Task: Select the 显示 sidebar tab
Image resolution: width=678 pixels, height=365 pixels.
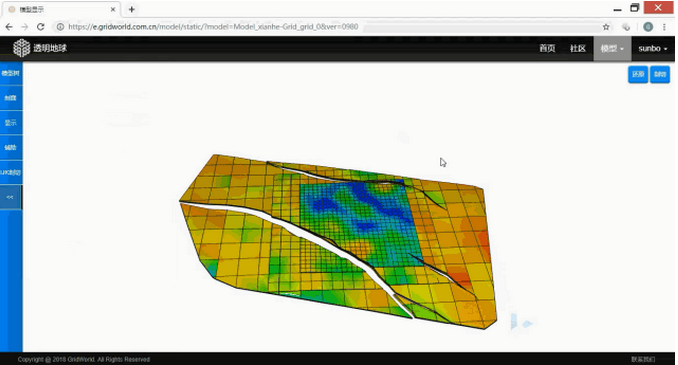Action: (x=10, y=123)
